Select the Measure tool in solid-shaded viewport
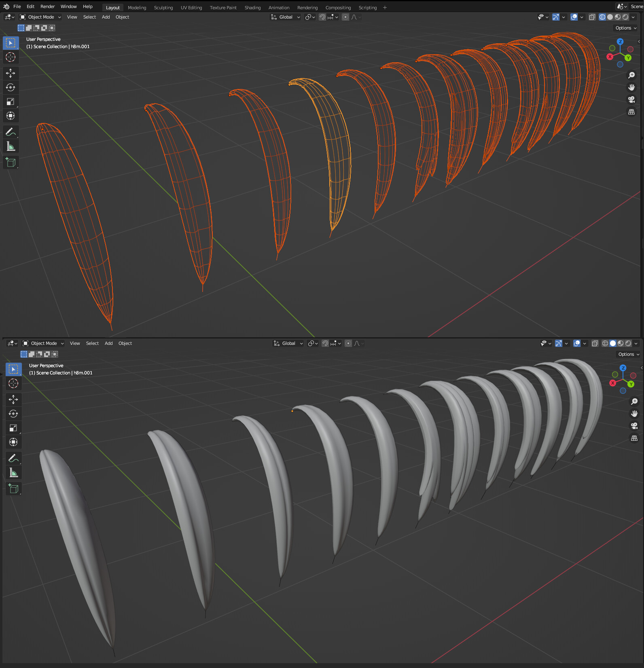Screen dimensions: 644x668 (13, 472)
